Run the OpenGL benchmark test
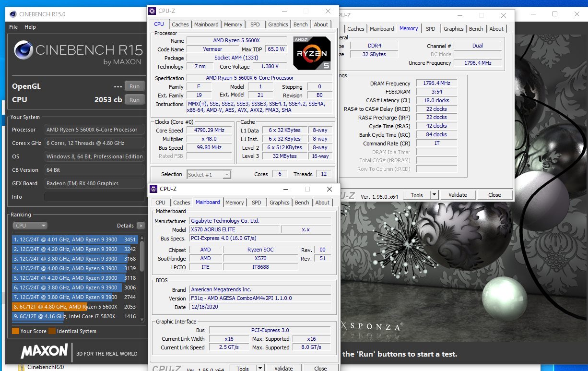588x371 pixels. tap(134, 86)
